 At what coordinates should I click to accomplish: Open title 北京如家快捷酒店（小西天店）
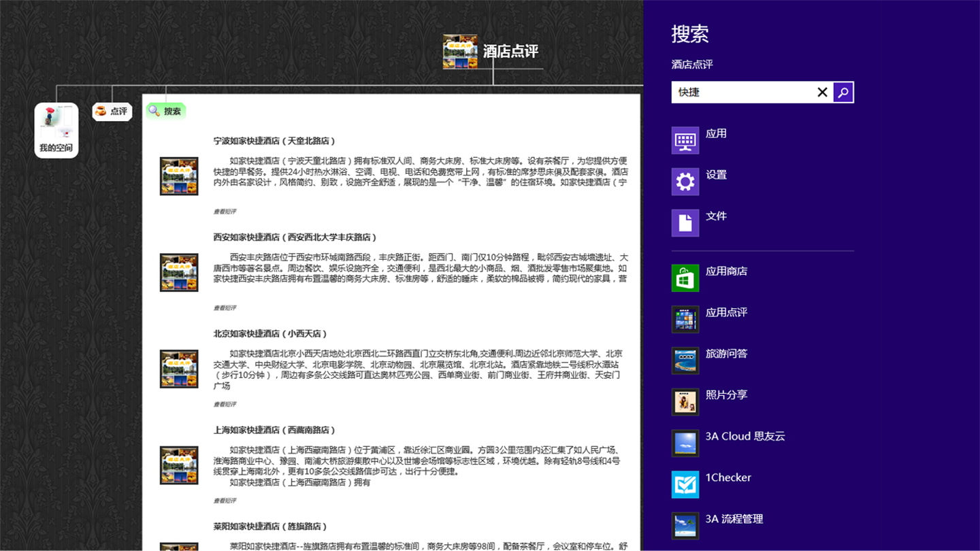coord(271,334)
